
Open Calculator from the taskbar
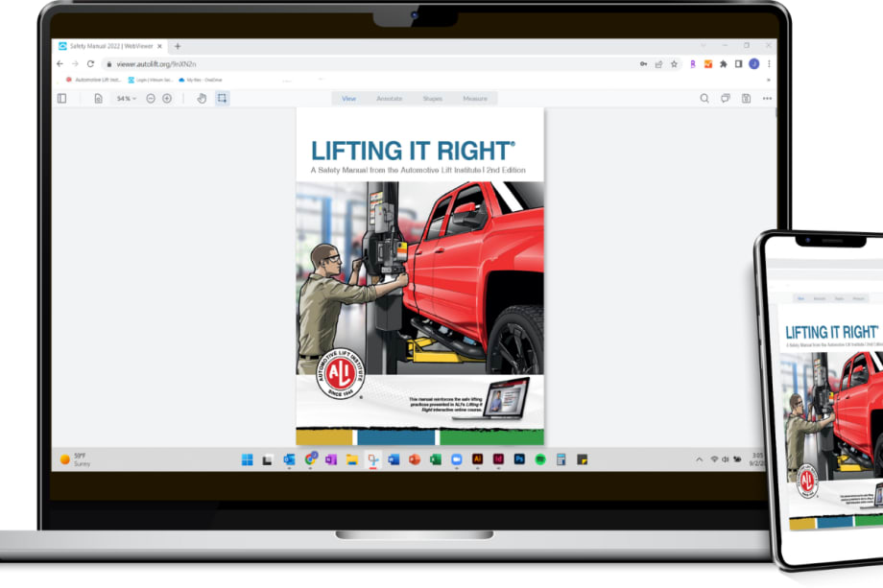click(x=561, y=459)
